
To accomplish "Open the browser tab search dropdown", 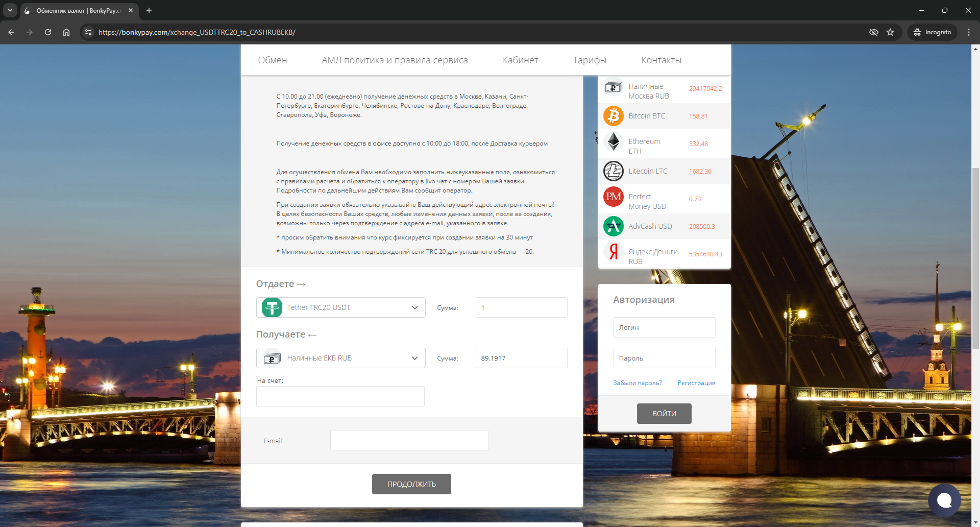I will pos(10,10).
